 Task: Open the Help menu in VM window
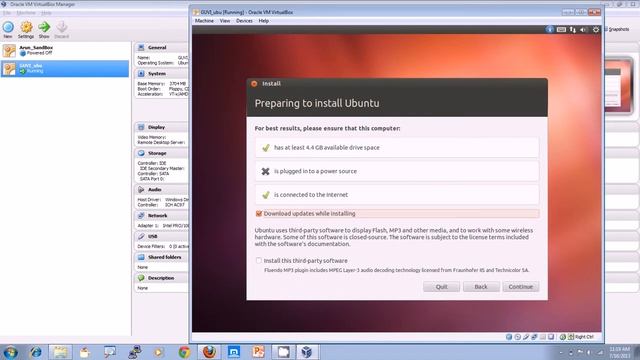click(x=264, y=21)
